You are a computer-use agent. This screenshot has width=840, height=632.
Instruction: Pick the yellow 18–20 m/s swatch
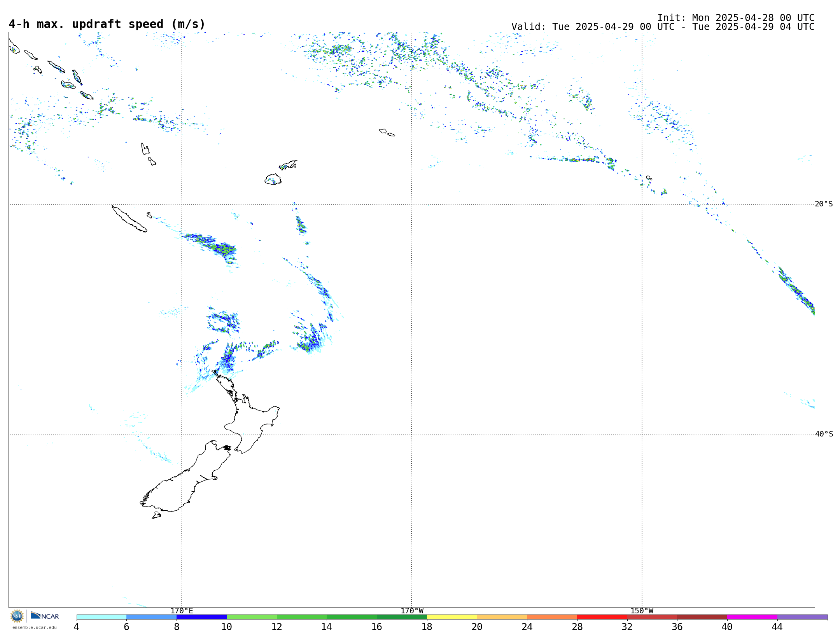tap(452, 617)
